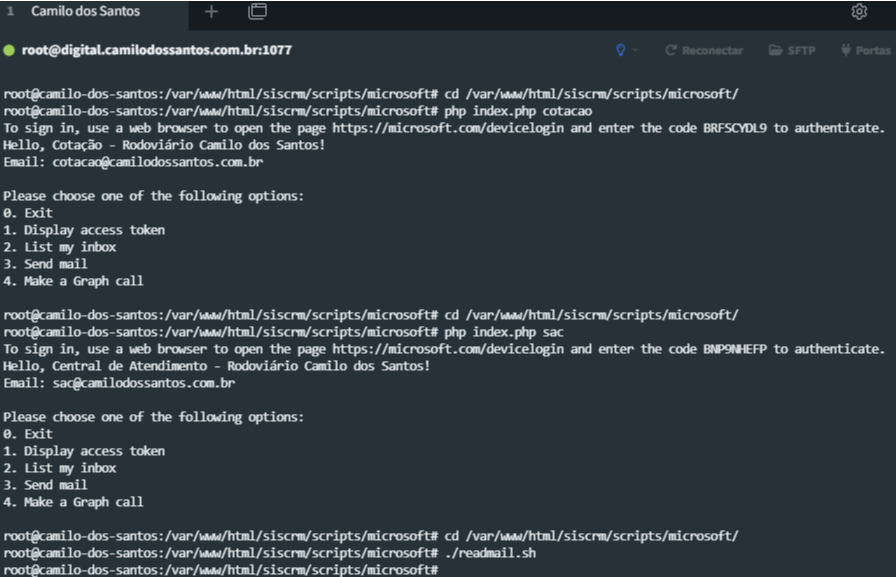Open a new tab with the plus icon
Viewport: 896px width, 577px height.
[211, 12]
